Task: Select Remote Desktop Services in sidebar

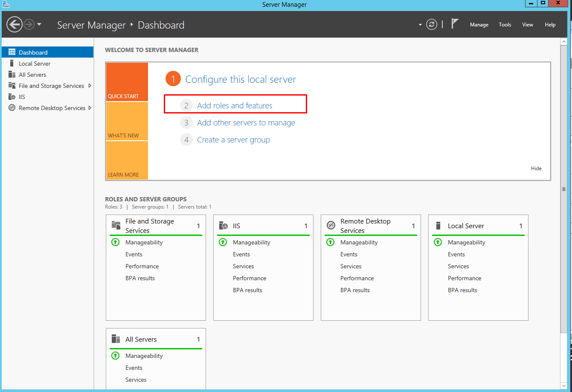Action: 48,108
